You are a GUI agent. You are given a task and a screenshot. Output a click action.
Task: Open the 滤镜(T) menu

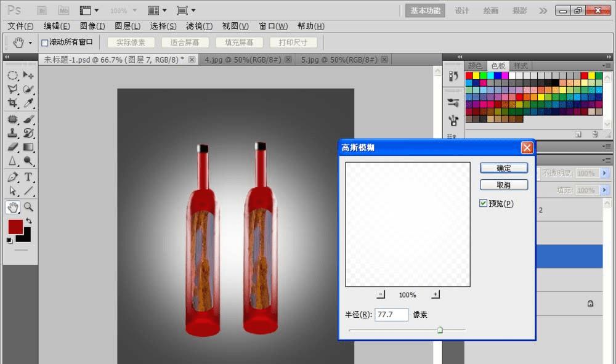pos(199,26)
